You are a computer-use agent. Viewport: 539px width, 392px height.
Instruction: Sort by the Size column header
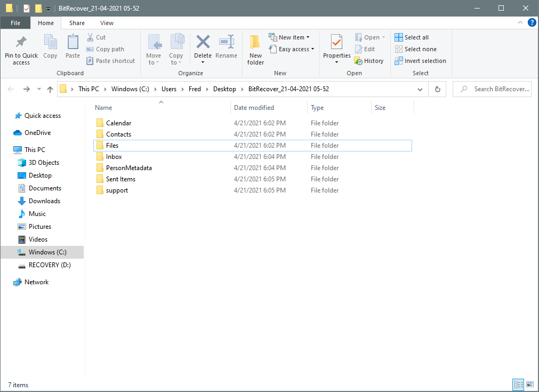point(392,108)
